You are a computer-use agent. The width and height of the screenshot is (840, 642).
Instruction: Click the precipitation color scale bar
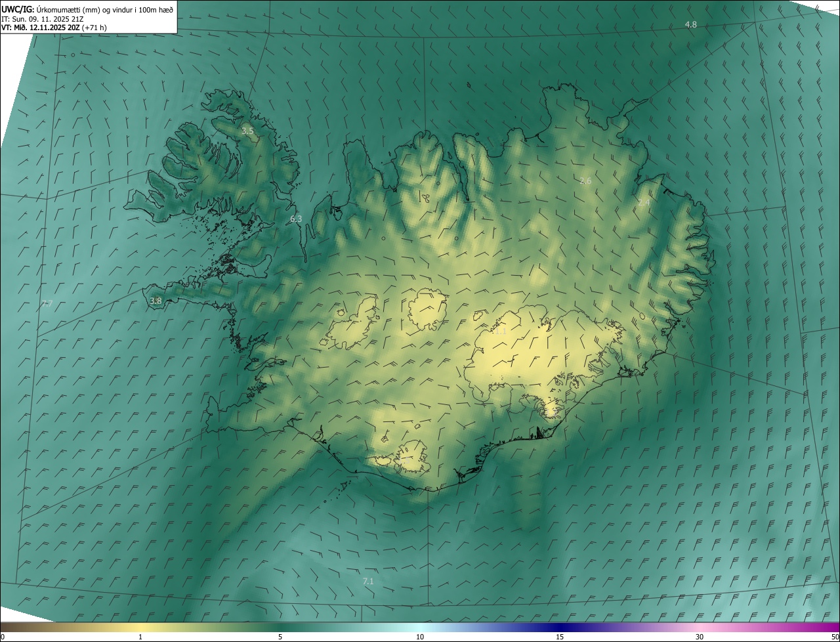[420, 627]
